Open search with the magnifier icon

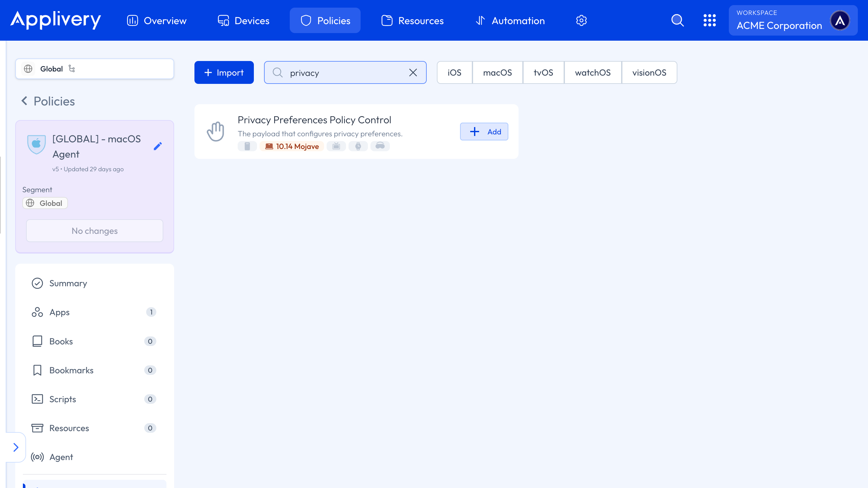[677, 20]
